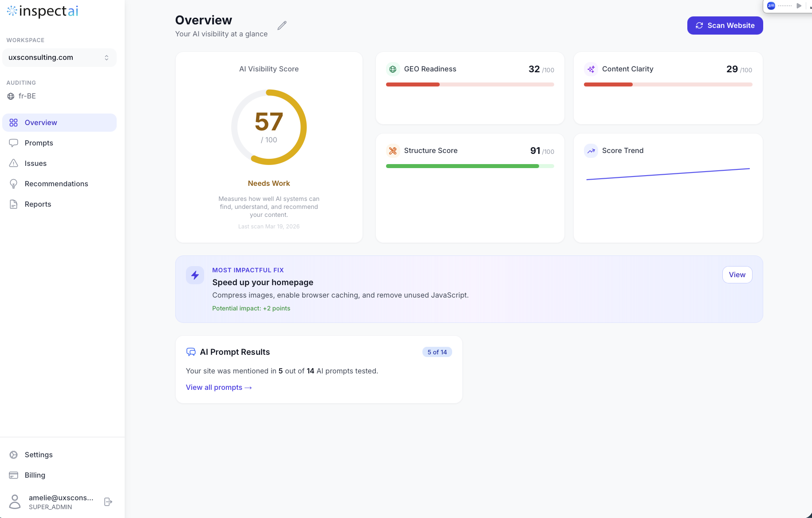
Task: Click the 'Needs Work' status label
Action: coord(269,184)
